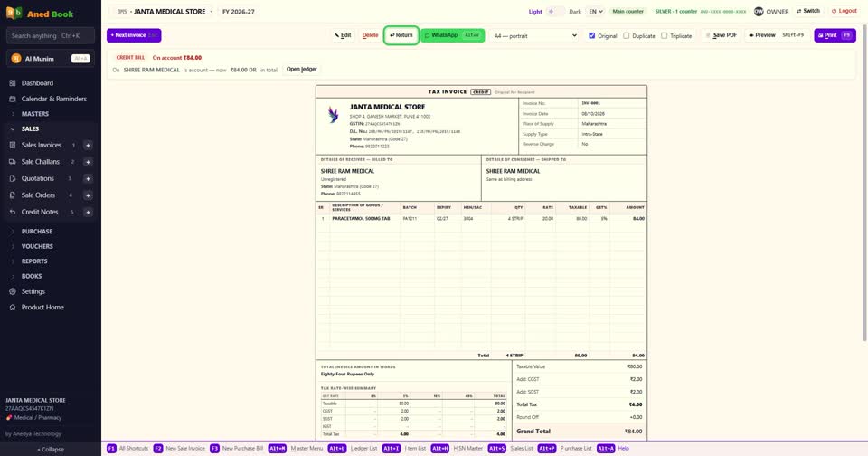Open Sale Orders menu item
Viewport: 868px width, 456px height.
tap(38, 195)
